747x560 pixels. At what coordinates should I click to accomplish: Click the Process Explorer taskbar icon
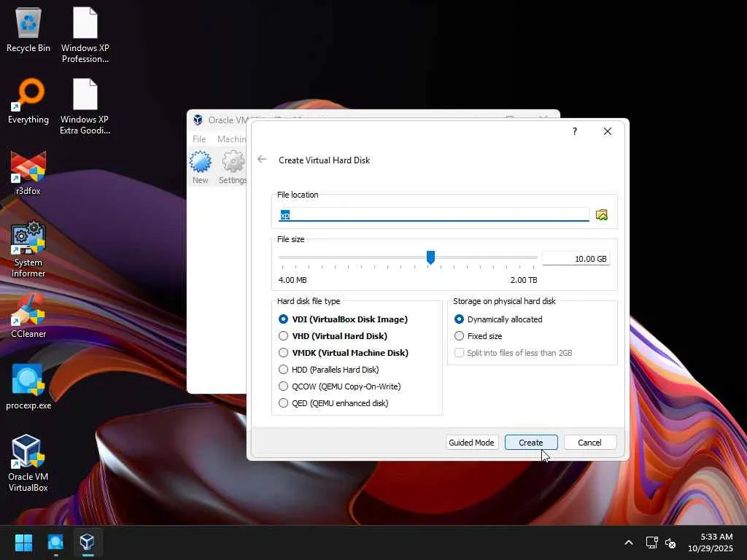coord(55,542)
